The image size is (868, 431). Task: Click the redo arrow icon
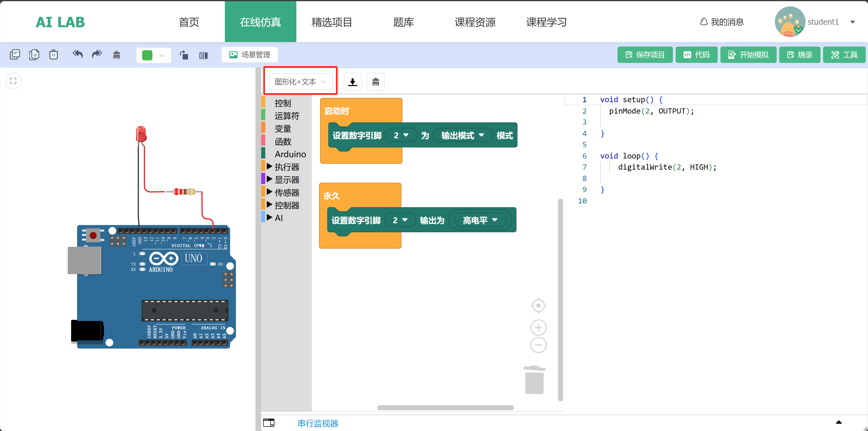[x=97, y=54]
